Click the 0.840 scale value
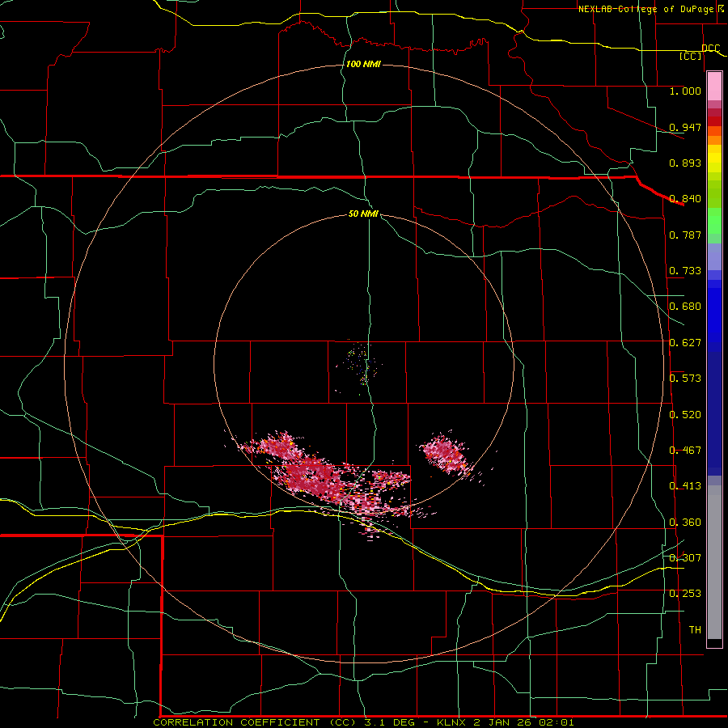Screen dimensions: 728x728 685,199
